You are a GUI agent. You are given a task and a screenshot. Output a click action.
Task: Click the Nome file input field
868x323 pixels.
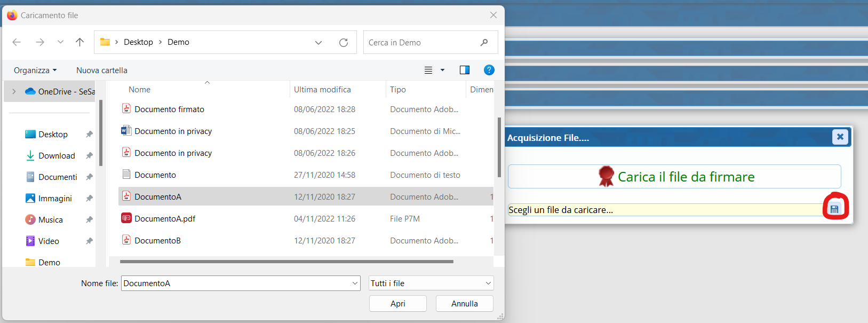tap(235, 283)
